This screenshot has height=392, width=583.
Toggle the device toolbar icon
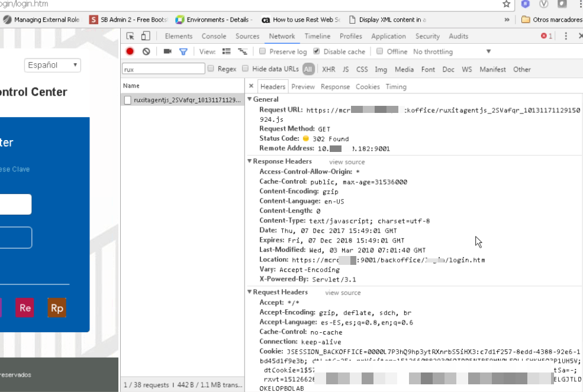(x=145, y=36)
